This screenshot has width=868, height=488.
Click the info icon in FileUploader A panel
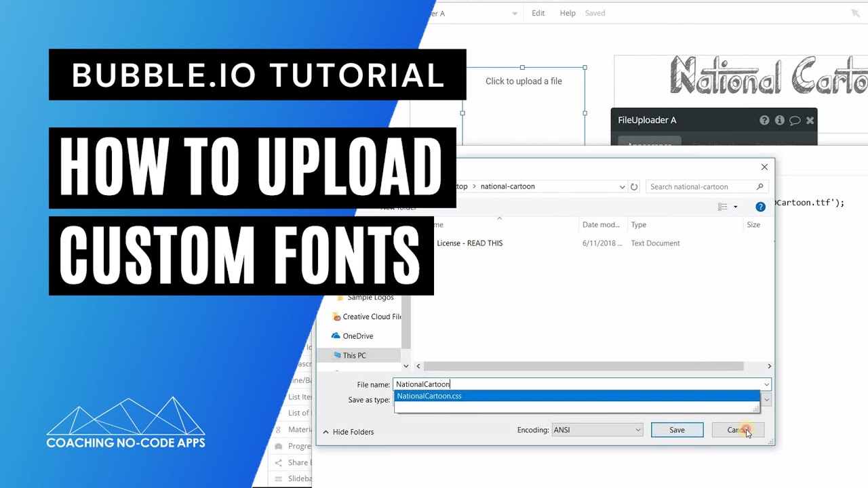click(780, 120)
